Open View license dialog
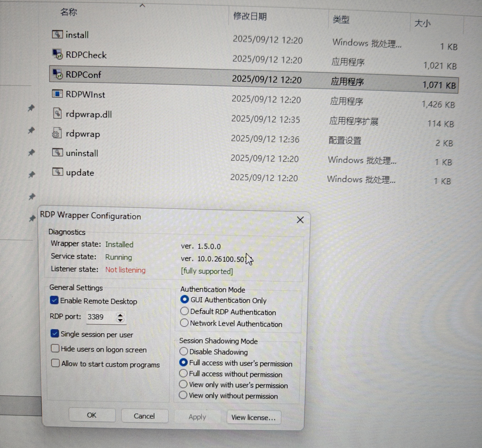Screen dimensions: 482x448 click(x=253, y=417)
